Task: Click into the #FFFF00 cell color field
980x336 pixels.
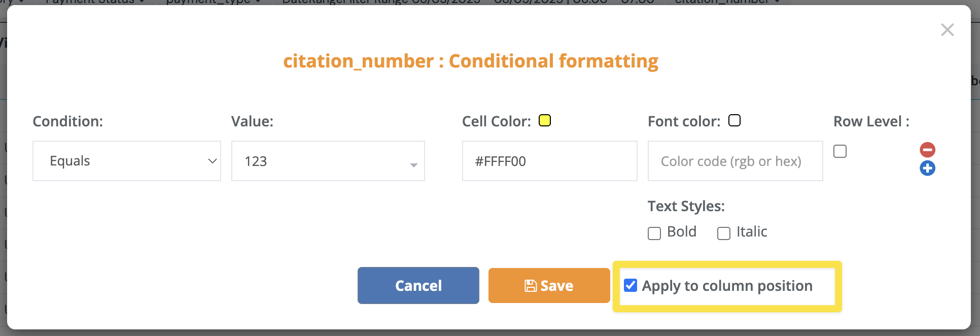Action: 549,161
